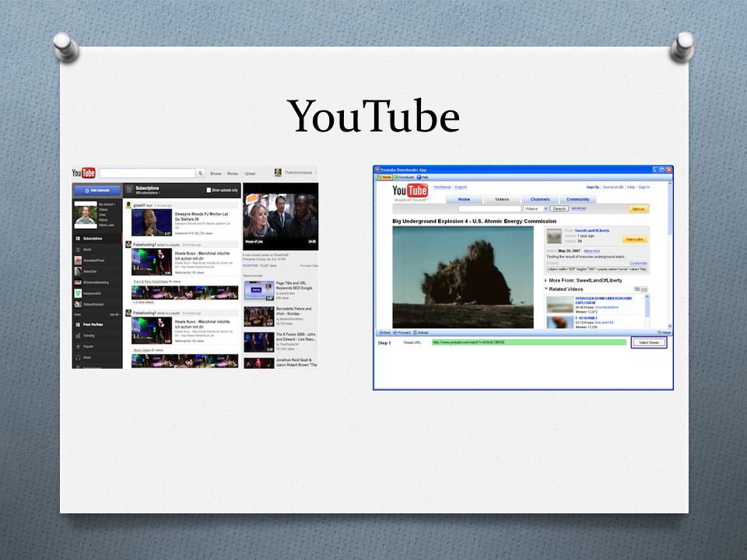Screen dimensions: 747x560
Task: Click the Home toolbar button in Downloader App
Action: coord(384,177)
